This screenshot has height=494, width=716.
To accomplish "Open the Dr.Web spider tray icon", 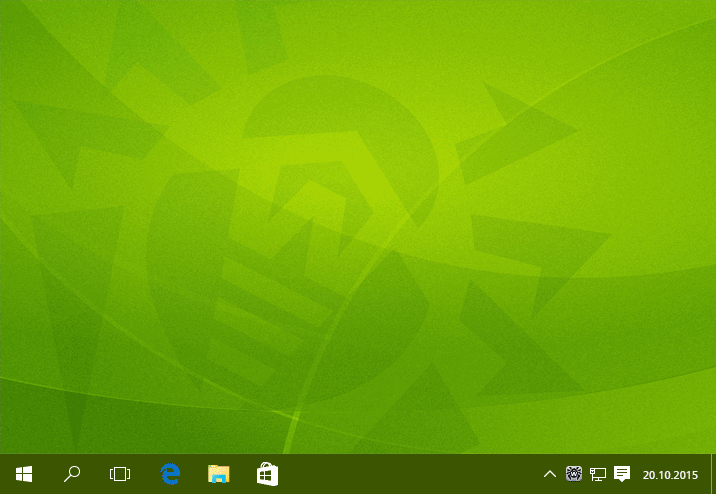I will [574, 474].
